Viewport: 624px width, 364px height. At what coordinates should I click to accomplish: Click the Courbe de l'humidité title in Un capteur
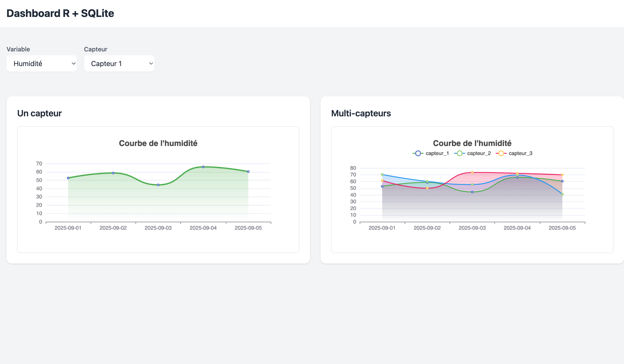click(x=158, y=143)
